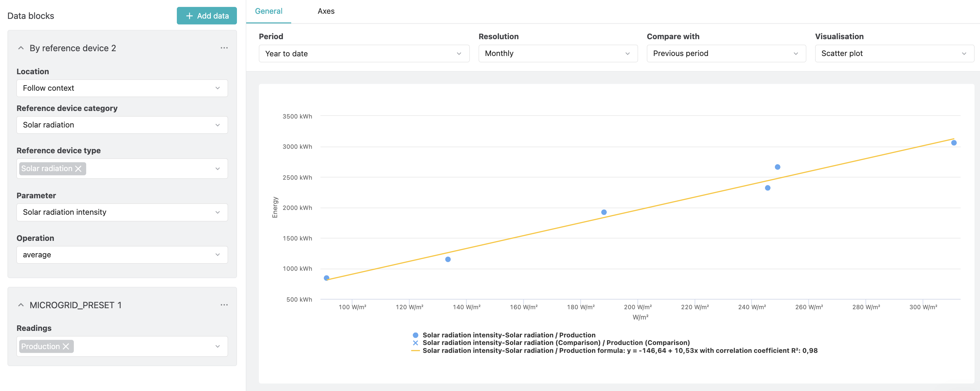Change the Visualisation Scatter plot selection
980x391 pixels.
[x=894, y=54]
